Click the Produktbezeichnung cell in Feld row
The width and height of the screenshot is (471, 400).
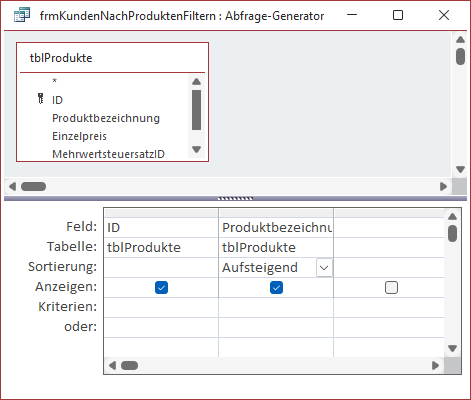276,228
